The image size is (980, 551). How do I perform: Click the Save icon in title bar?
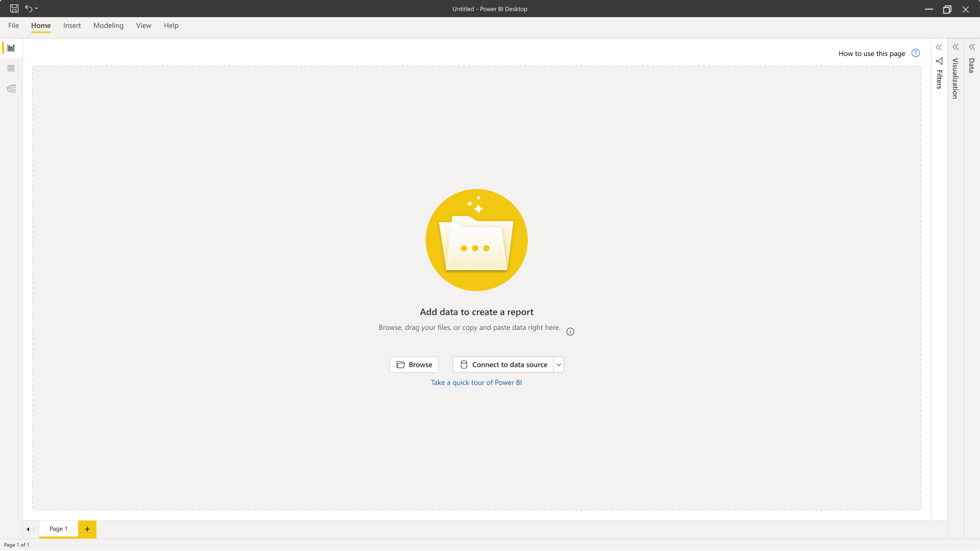14,9
